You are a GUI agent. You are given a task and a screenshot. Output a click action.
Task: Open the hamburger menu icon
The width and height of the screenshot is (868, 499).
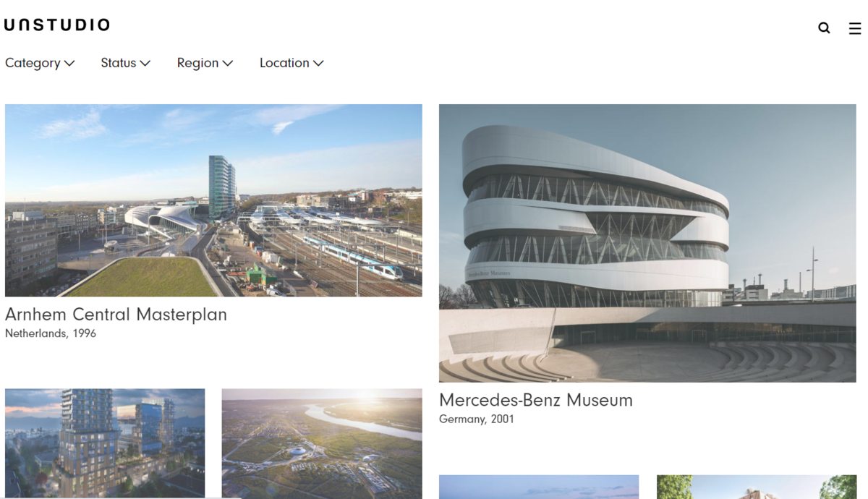click(855, 28)
